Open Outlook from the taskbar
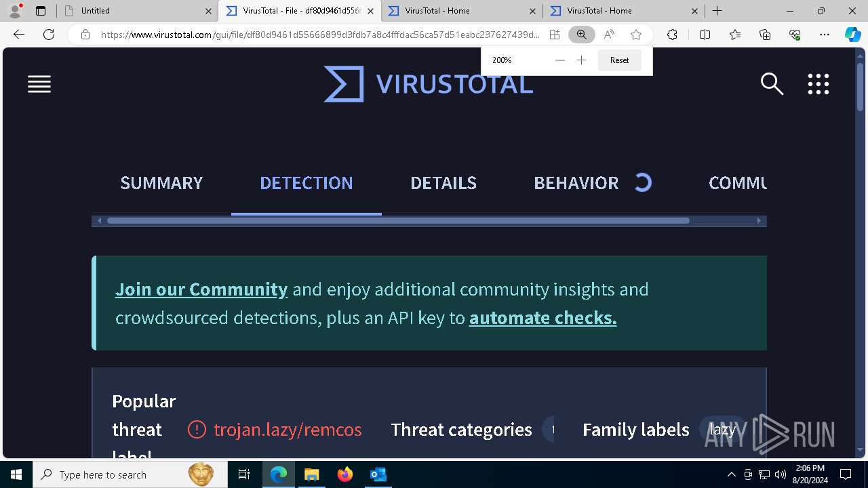The height and width of the screenshot is (488, 868). pyautogui.click(x=378, y=474)
